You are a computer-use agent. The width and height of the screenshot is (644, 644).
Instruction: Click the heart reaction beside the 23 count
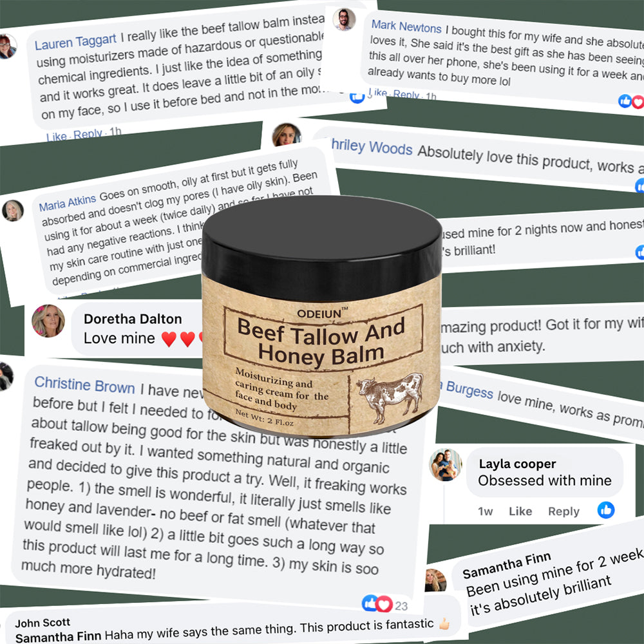coord(384,604)
